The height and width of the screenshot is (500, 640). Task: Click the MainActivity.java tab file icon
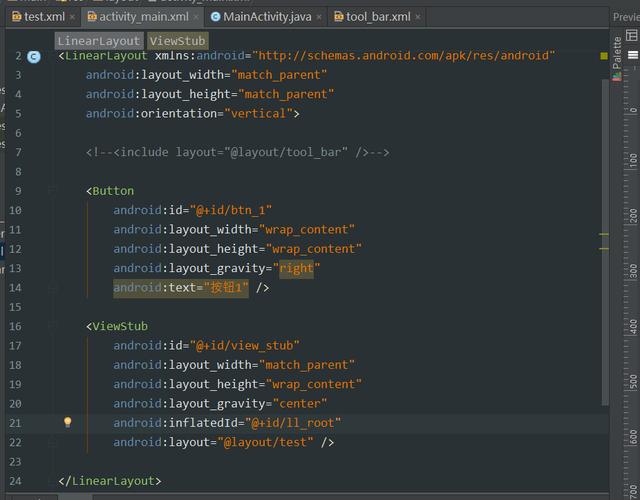point(216,17)
